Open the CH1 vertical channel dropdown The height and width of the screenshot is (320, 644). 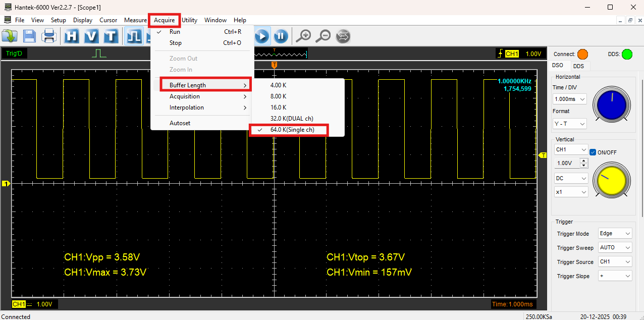pyautogui.click(x=571, y=150)
